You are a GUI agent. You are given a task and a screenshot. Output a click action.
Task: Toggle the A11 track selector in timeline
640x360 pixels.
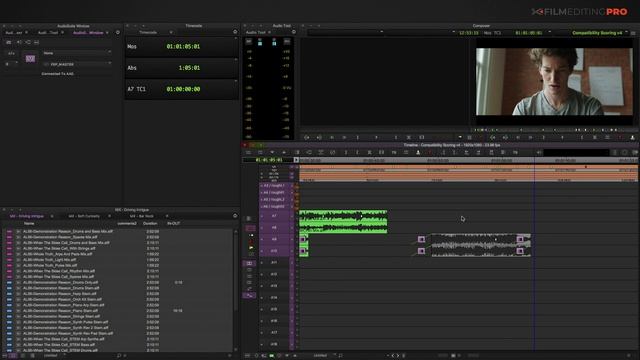274,262
